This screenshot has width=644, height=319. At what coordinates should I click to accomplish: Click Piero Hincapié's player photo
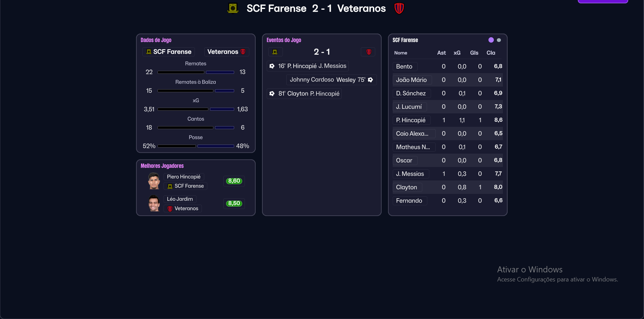(154, 181)
